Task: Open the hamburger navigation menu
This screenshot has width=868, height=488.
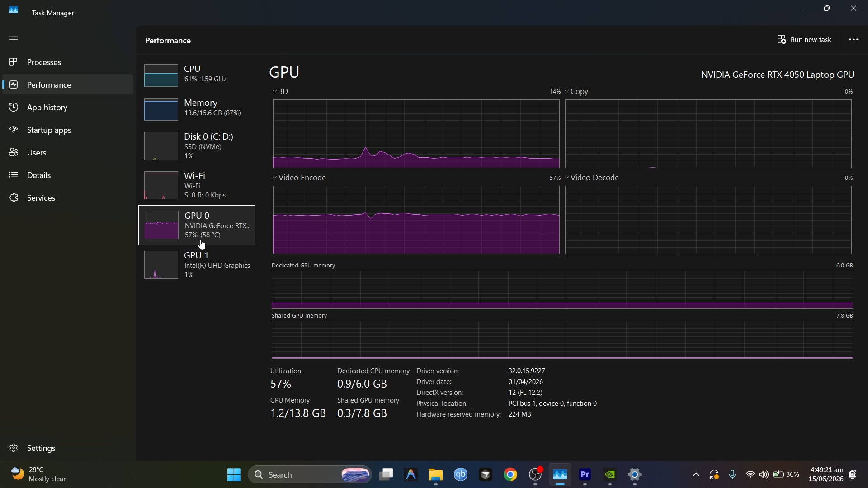Action: 14,40
